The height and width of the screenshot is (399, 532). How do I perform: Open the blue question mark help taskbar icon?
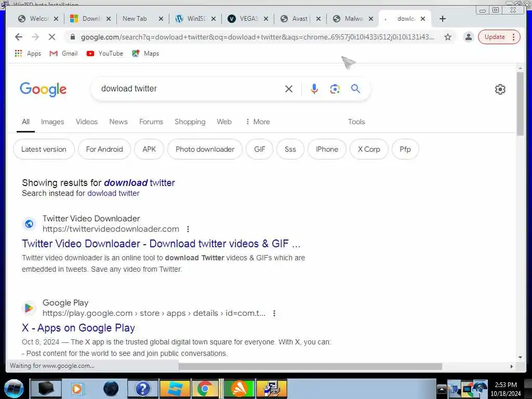142,389
